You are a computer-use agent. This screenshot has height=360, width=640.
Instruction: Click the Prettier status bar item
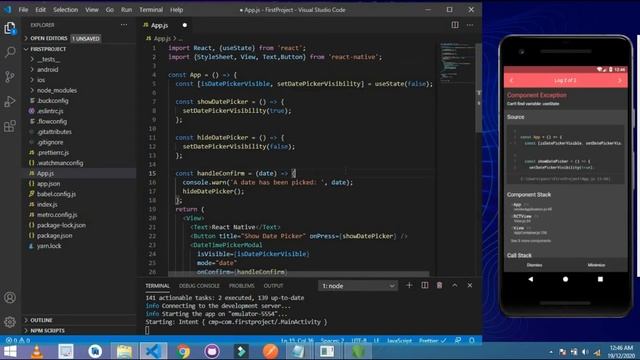(x=433, y=340)
